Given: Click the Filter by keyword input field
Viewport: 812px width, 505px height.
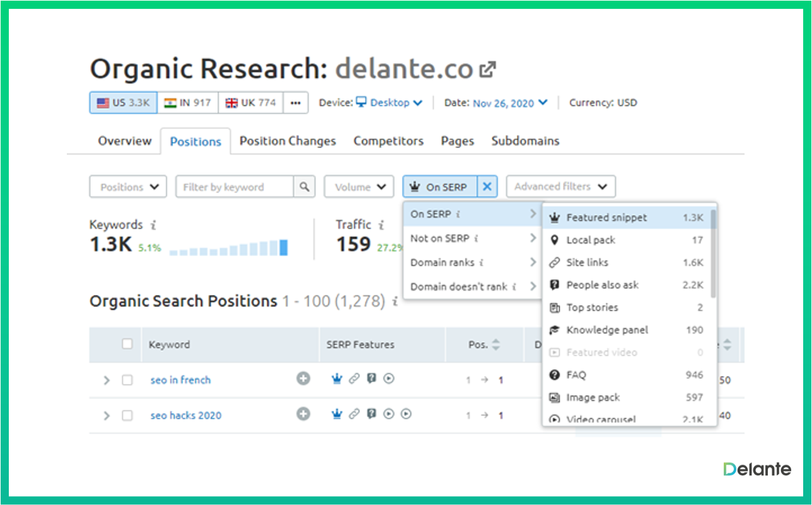Looking at the screenshot, I should 235,187.
